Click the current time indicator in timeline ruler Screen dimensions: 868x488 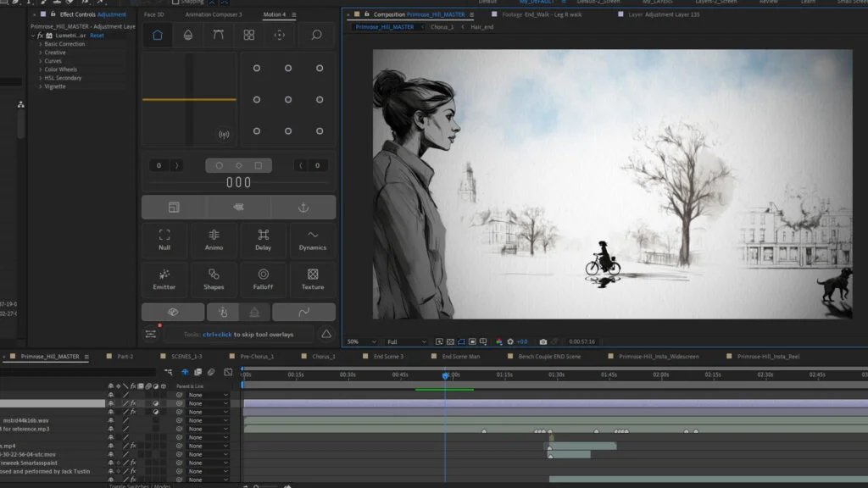[x=445, y=375]
